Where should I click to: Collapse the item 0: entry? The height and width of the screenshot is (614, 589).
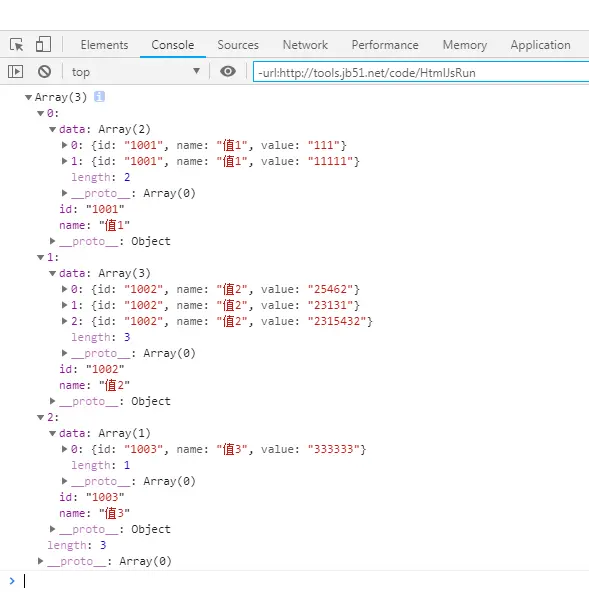tap(40, 113)
